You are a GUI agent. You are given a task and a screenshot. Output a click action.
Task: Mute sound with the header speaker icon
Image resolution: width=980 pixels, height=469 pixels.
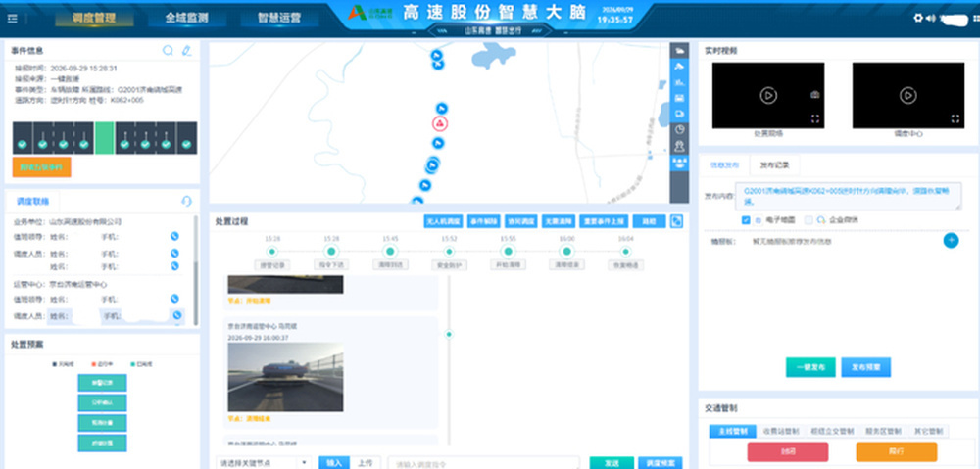931,18
